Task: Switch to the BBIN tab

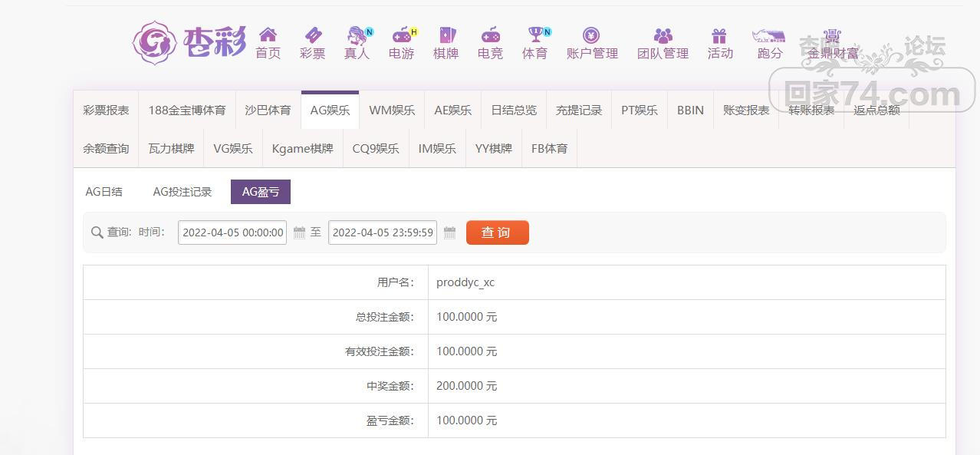Action: click(x=690, y=110)
